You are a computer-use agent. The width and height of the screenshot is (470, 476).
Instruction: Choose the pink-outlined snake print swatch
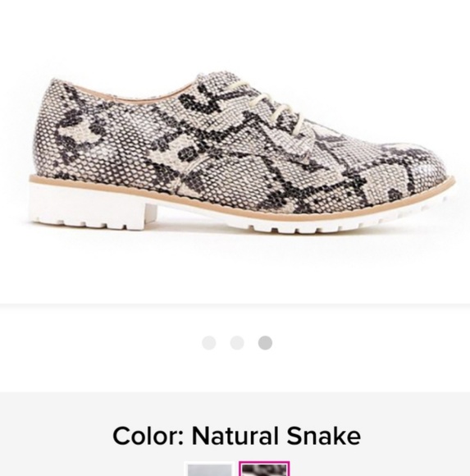(x=264, y=469)
